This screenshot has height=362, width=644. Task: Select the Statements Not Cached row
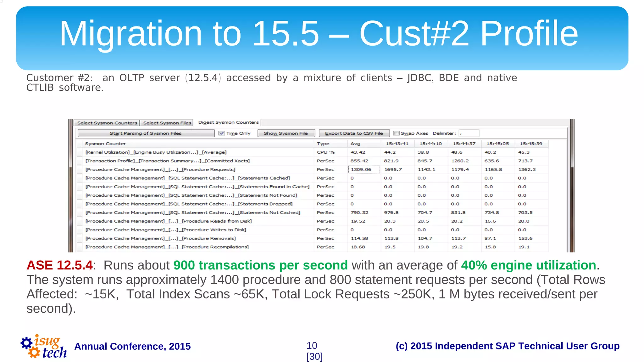[x=313, y=212]
